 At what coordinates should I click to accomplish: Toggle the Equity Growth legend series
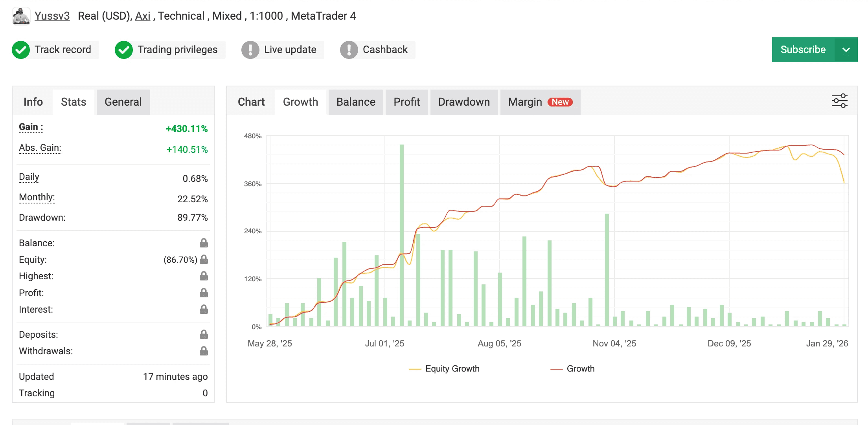(452, 368)
